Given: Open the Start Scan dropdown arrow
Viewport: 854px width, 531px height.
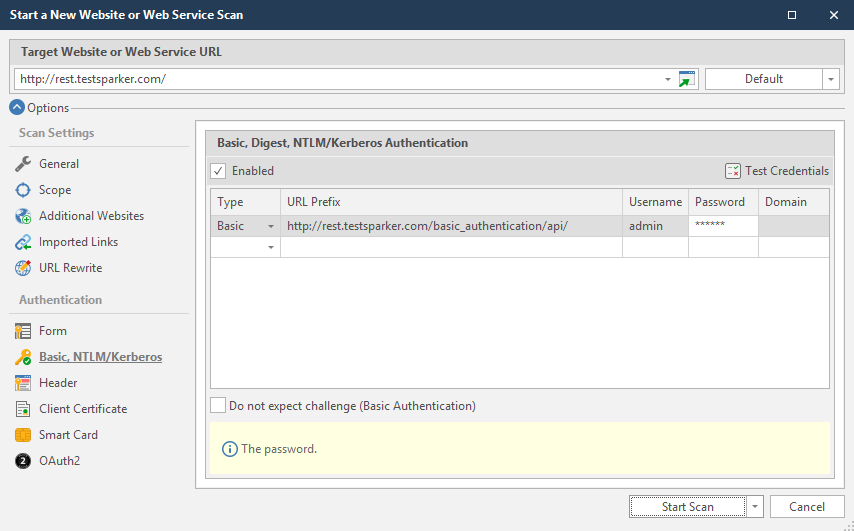Looking at the screenshot, I should coord(756,507).
